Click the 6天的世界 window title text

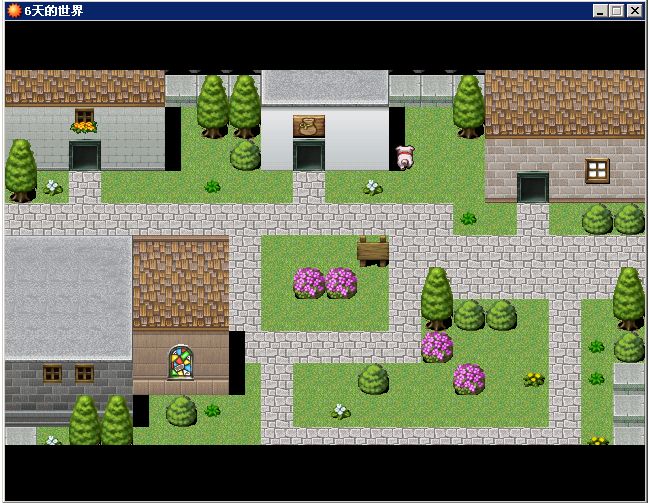[55, 10]
